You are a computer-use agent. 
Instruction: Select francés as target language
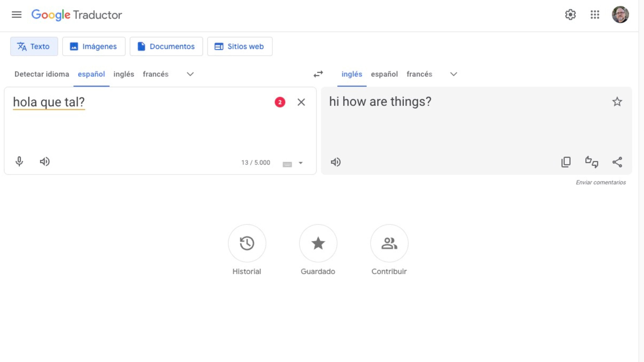pyautogui.click(x=419, y=74)
